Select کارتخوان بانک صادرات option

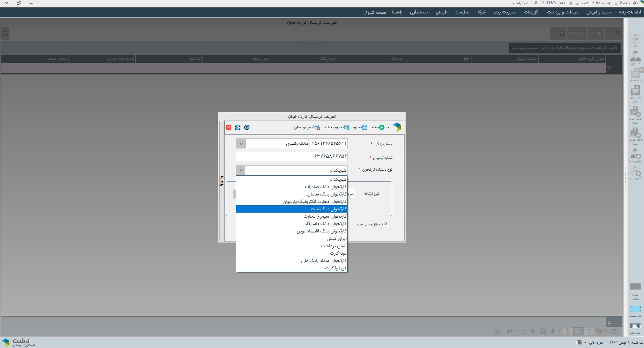coord(291,187)
